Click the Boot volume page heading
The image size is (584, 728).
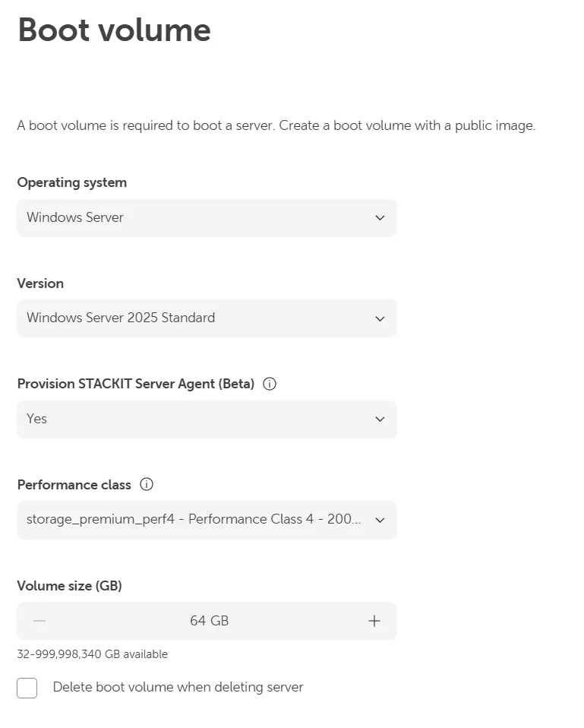click(x=114, y=30)
